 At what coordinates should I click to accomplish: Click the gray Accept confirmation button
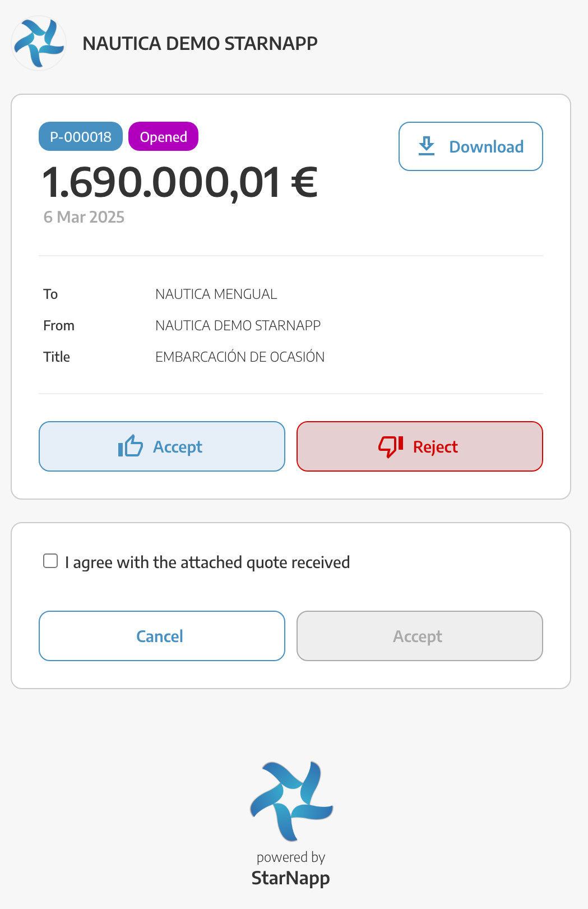coord(420,636)
